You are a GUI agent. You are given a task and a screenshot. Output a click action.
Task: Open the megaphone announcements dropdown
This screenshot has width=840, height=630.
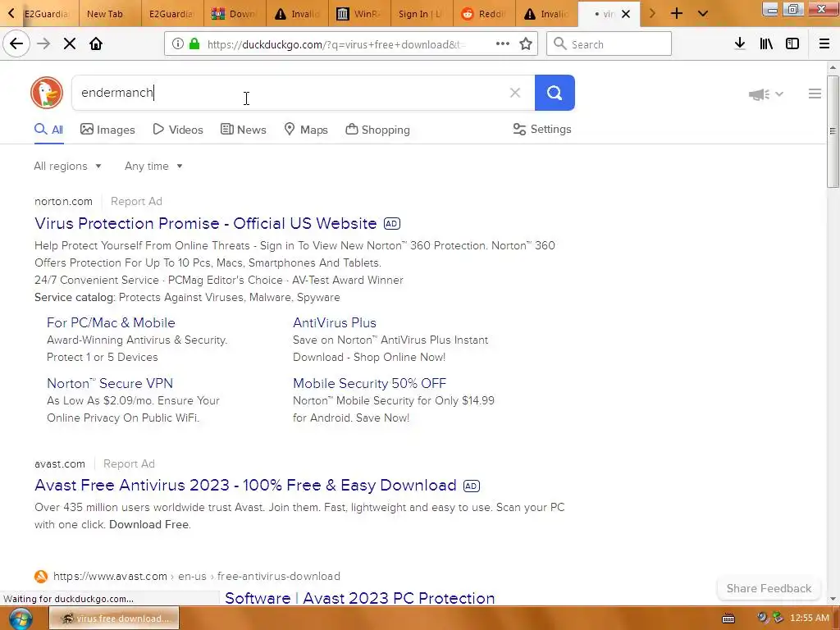[x=765, y=94]
